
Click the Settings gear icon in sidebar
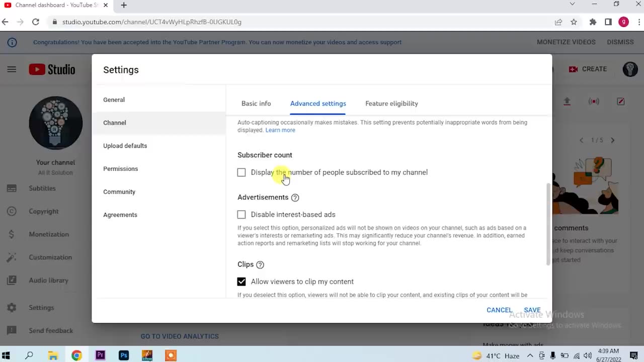click(x=12, y=308)
